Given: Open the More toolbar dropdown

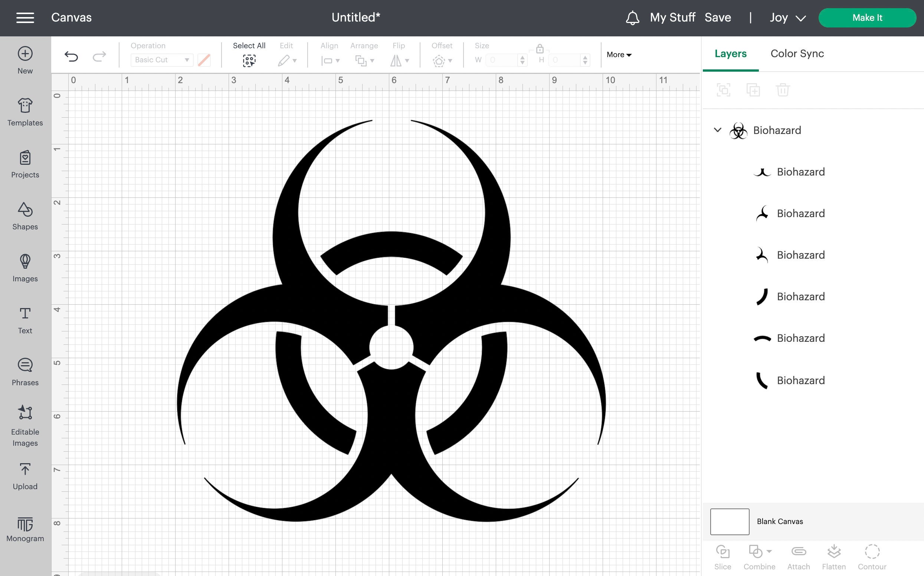Looking at the screenshot, I should (618, 55).
